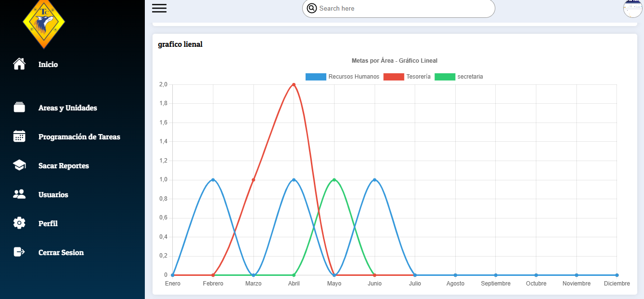
Task: Click the yellow diamond wolf logo
Action: click(x=44, y=23)
